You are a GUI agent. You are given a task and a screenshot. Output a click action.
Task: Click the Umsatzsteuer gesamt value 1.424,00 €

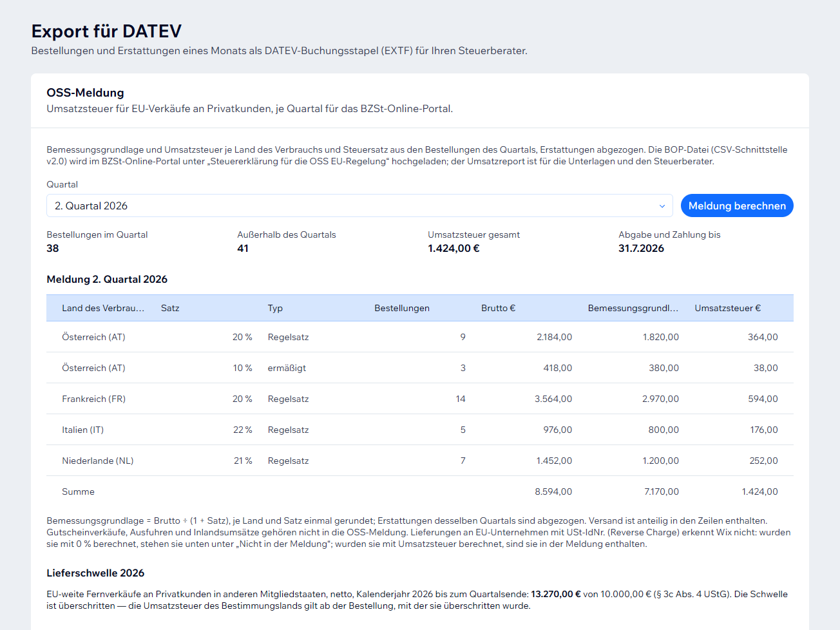[x=453, y=248]
